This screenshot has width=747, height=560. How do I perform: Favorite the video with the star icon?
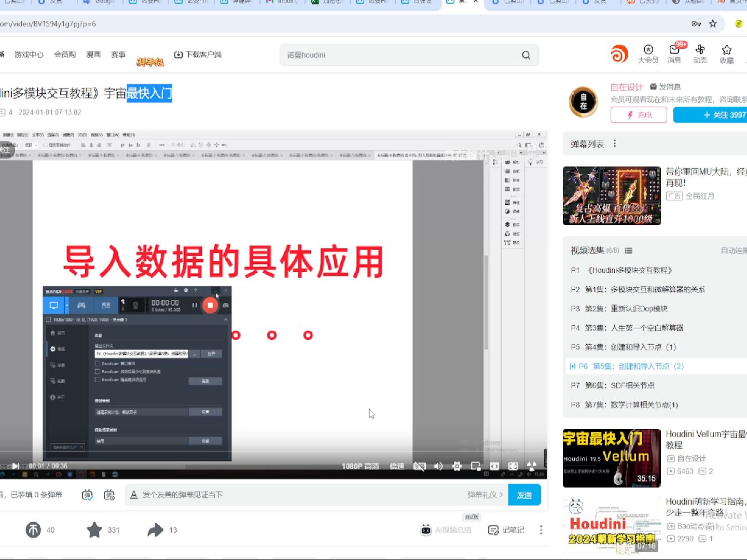(94, 529)
